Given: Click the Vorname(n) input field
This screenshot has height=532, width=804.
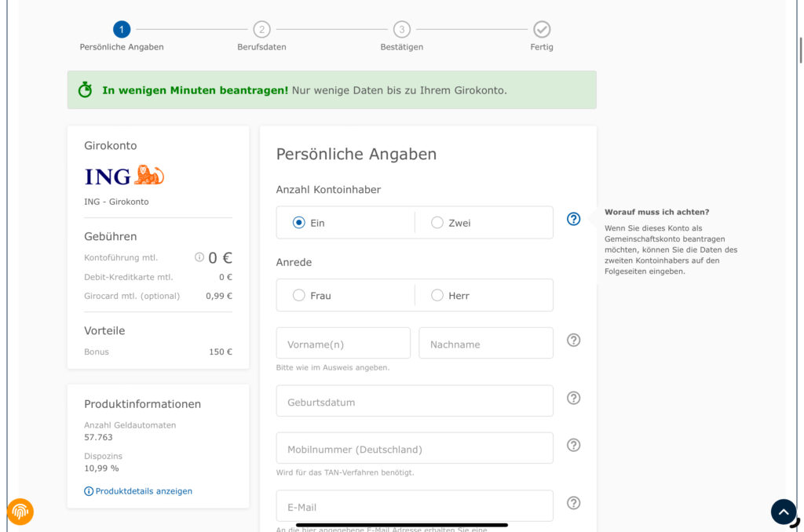Looking at the screenshot, I should [x=343, y=344].
